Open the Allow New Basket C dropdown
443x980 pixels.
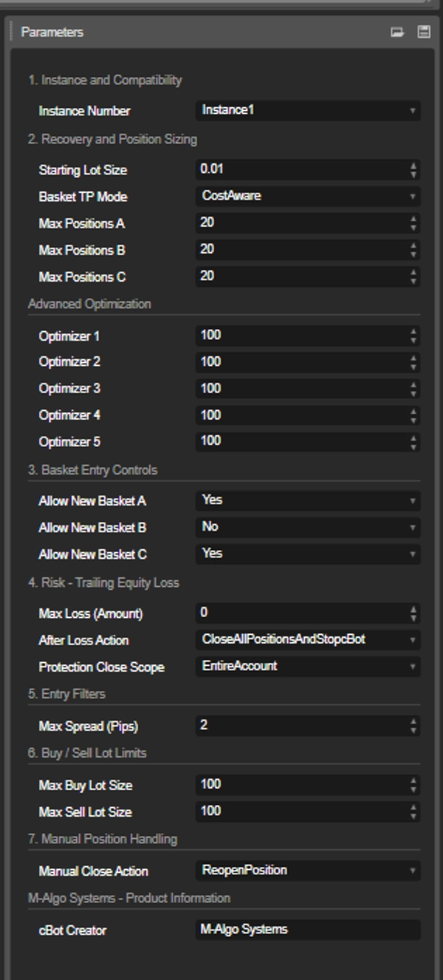[x=308, y=554]
